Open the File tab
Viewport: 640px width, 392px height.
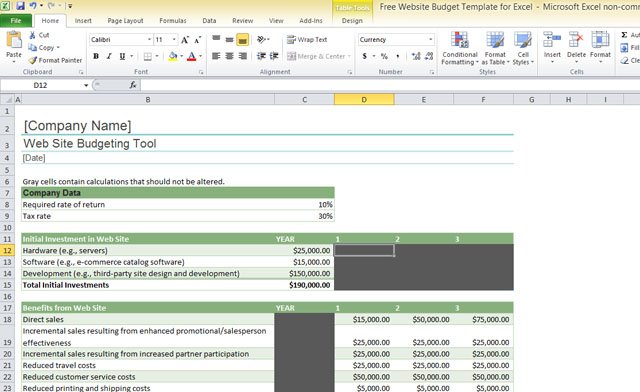pyautogui.click(x=16, y=20)
